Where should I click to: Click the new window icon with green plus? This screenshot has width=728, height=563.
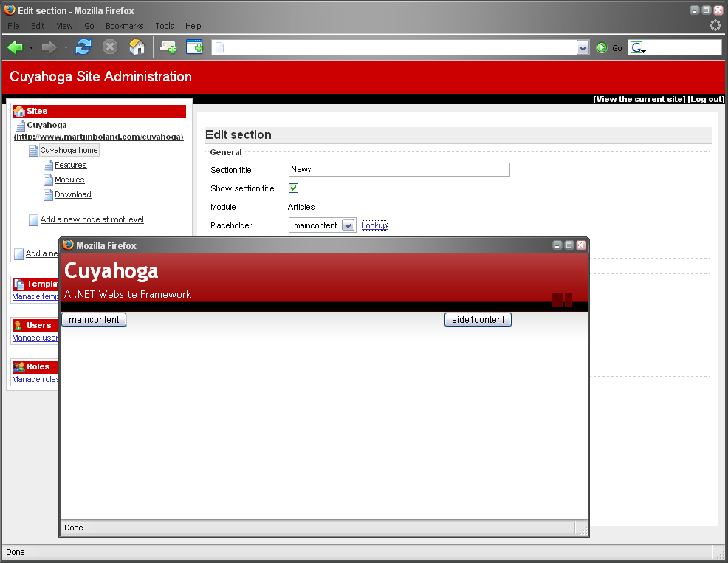click(194, 47)
